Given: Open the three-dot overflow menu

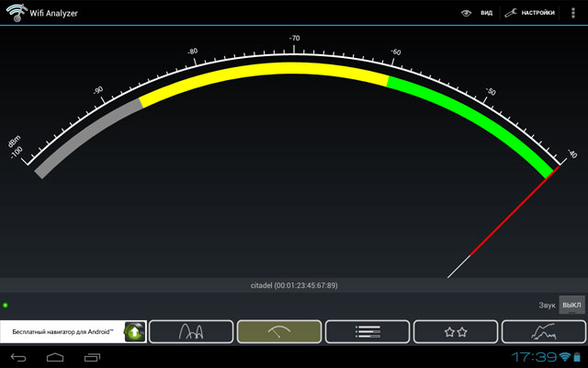Looking at the screenshot, I should click(572, 13).
